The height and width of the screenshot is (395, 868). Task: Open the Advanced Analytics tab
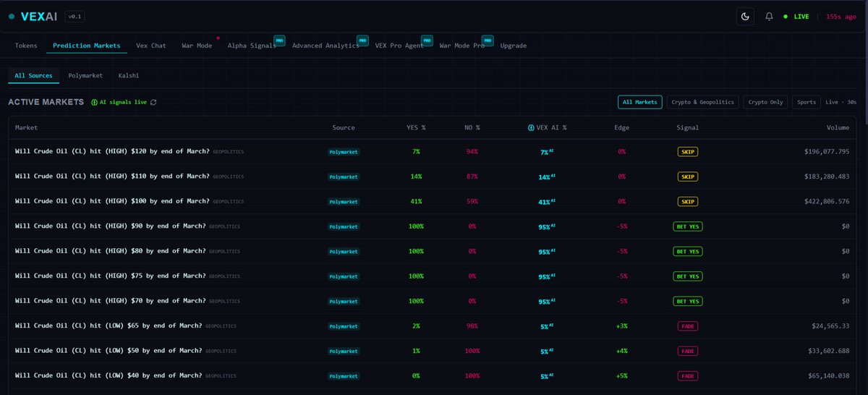click(325, 46)
